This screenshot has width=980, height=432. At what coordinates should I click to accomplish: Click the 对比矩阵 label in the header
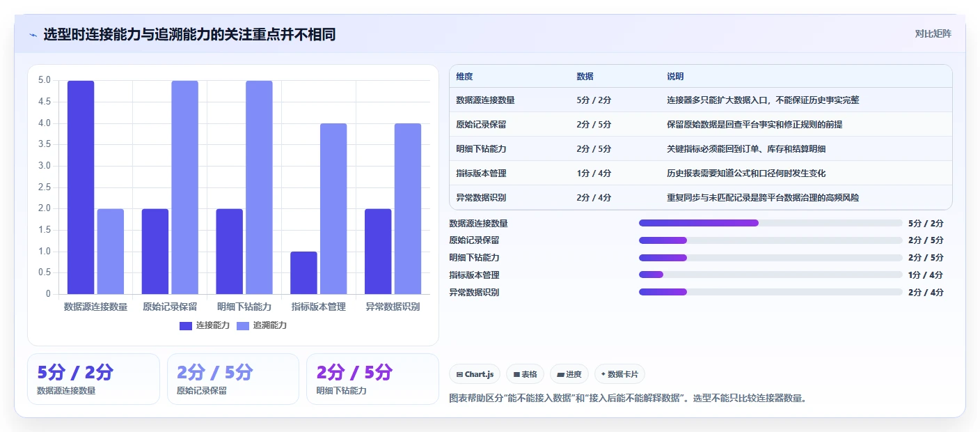click(933, 33)
